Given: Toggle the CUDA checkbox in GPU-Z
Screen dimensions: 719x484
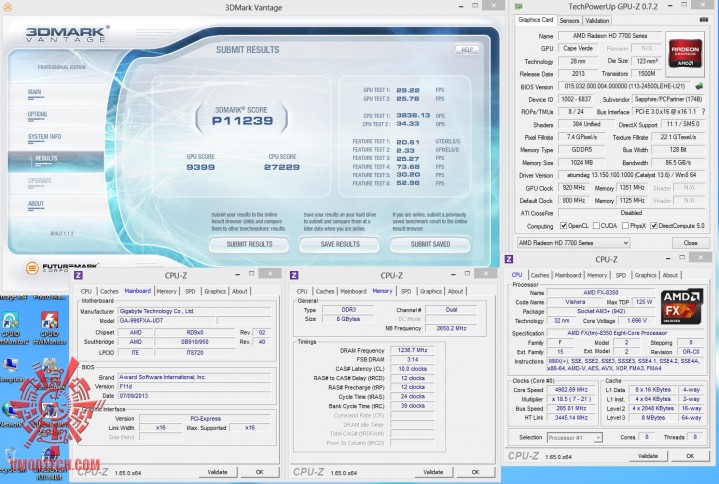Looking at the screenshot, I should tap(596, 226).
